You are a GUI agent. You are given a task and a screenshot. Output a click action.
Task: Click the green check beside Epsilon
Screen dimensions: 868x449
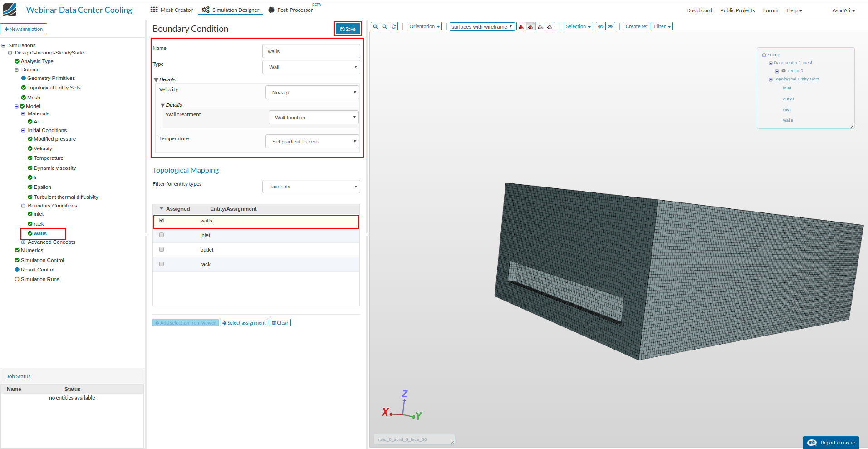click(30, 187)
